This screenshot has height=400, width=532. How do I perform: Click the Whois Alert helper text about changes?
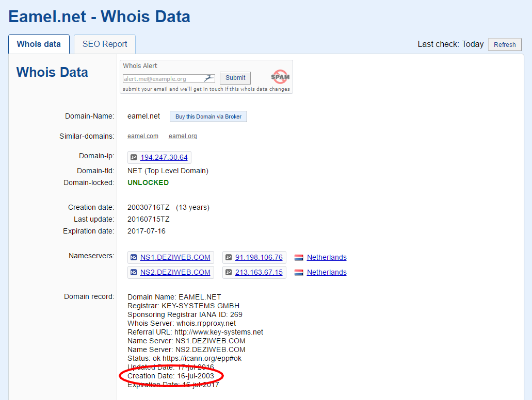click(206, 89)
